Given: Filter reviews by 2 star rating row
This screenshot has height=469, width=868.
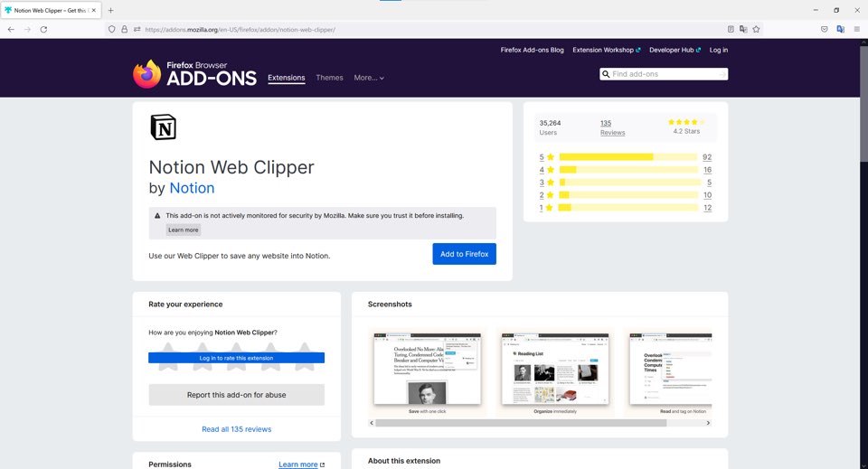Looking at the screenshot, I should tap(626, 195).
